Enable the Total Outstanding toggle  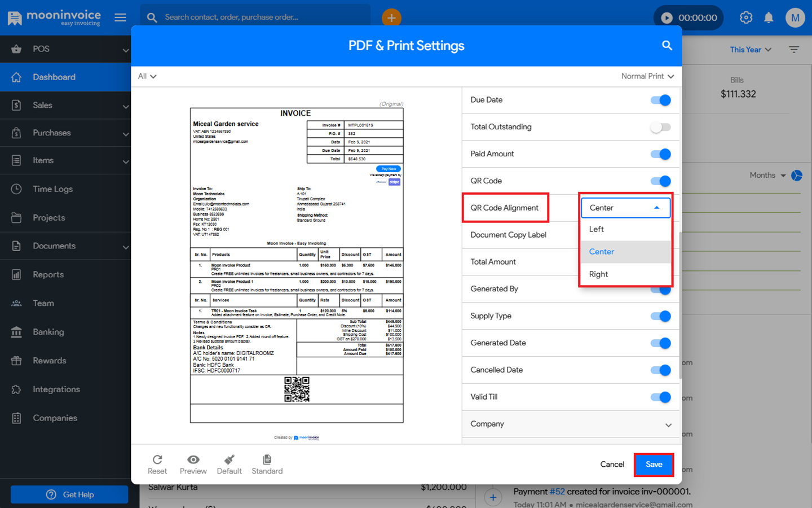(660, 128)
